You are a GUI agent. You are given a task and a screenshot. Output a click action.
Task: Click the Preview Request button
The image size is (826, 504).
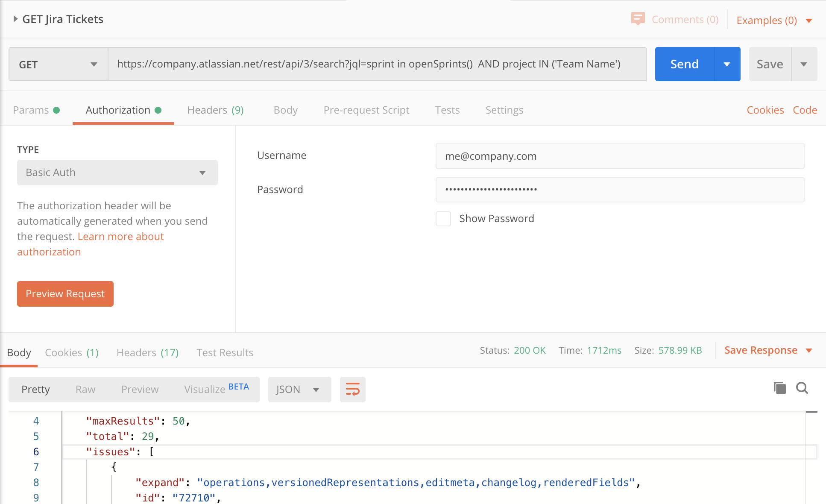click(65, 293)
